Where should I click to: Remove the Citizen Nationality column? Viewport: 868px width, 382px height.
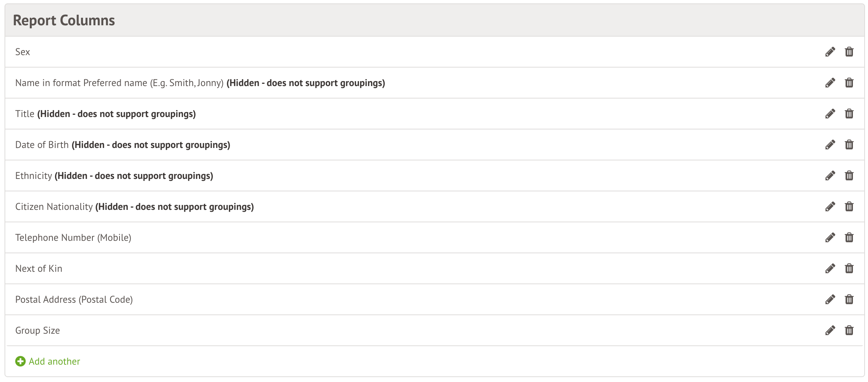pos(849,206)
